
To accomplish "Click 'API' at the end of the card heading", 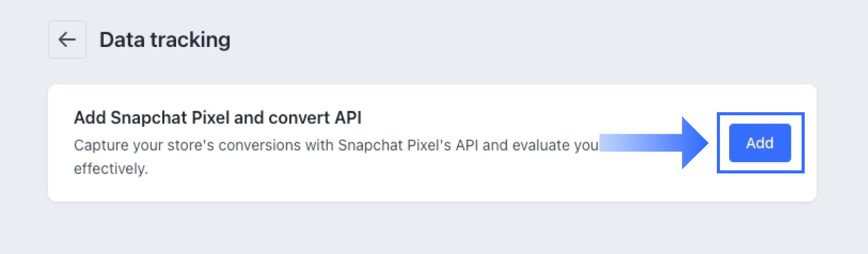I will 348,118.
